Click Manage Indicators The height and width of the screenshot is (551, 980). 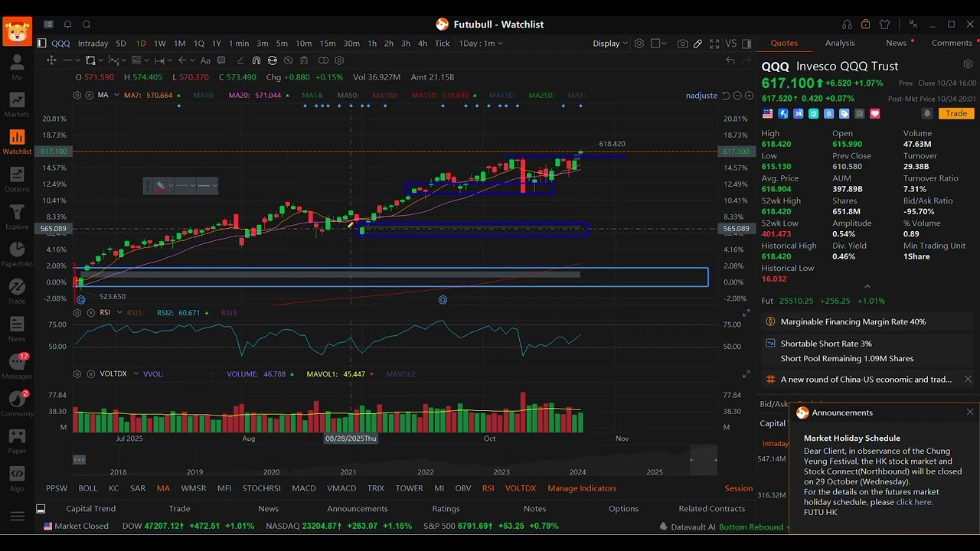582,488
